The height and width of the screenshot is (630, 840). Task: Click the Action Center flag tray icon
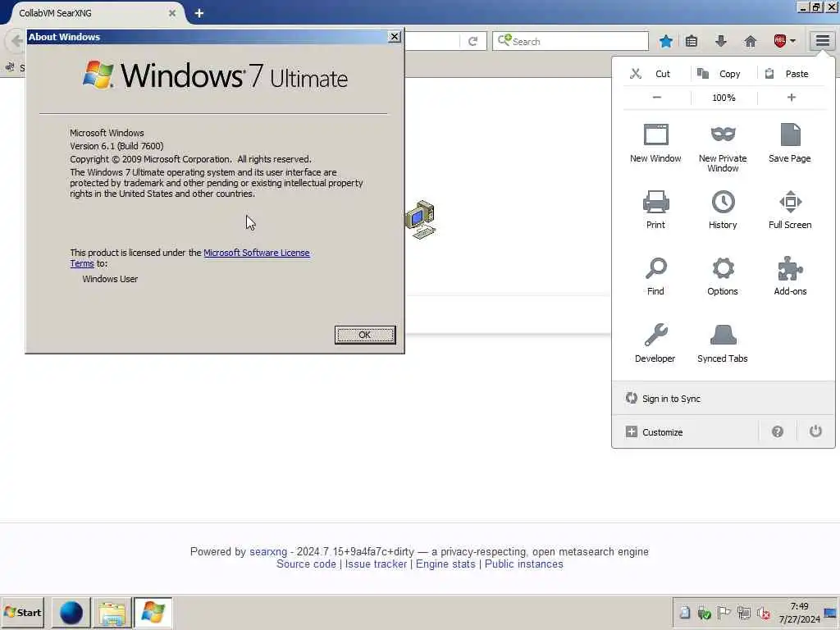point(724,612)
